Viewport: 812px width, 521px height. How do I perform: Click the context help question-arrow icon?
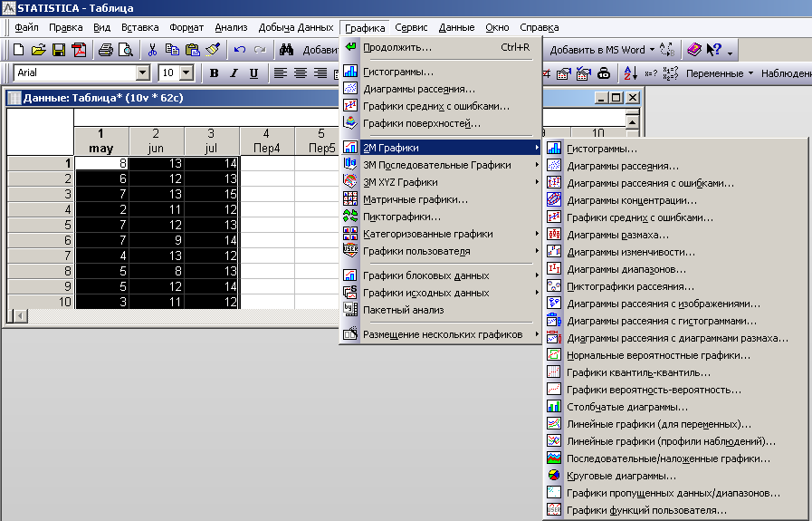click(x=714, y=50)
